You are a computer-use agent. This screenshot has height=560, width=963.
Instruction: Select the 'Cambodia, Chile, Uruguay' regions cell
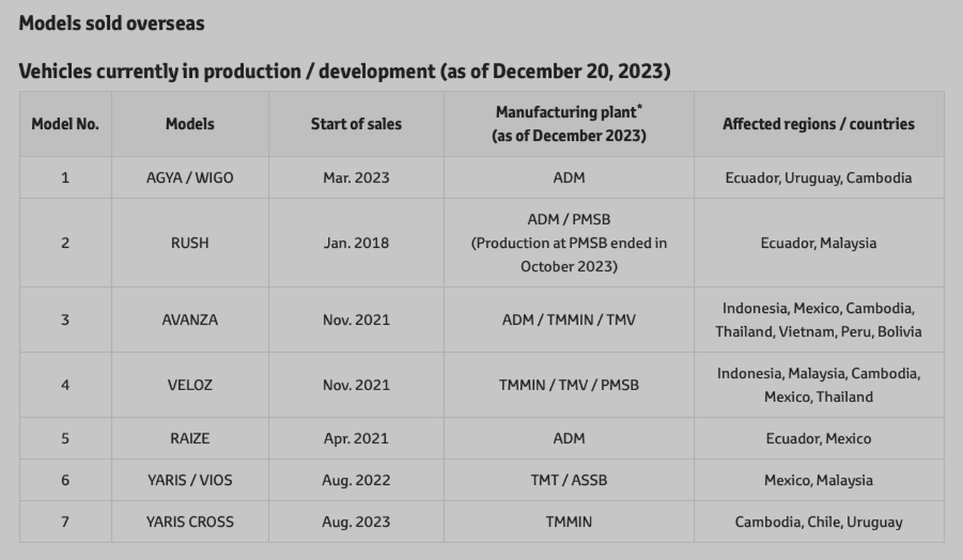[x=819, y=522]
